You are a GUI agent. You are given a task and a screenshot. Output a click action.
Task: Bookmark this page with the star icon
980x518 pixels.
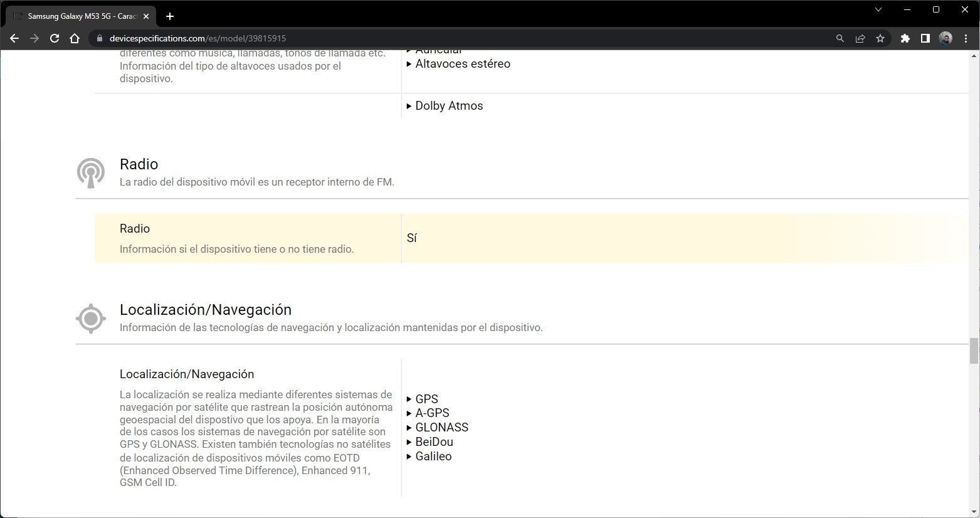(x=880, y=38)
